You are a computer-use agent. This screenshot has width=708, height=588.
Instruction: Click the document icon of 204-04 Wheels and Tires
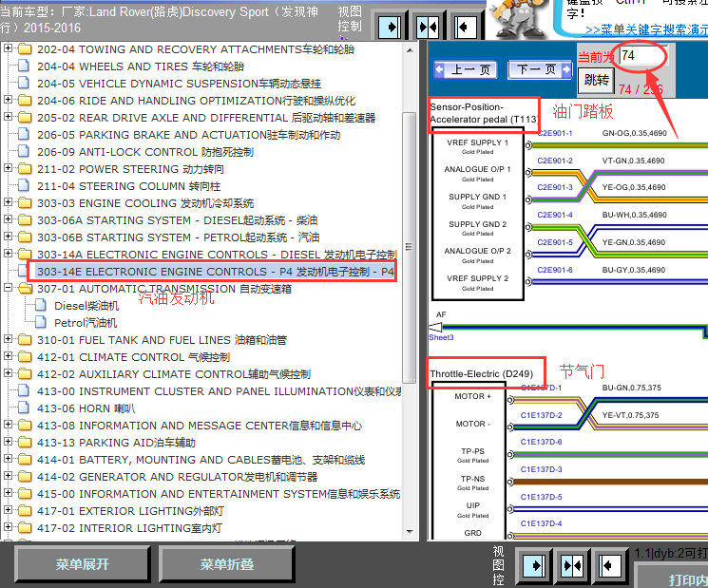click(24, 66)
